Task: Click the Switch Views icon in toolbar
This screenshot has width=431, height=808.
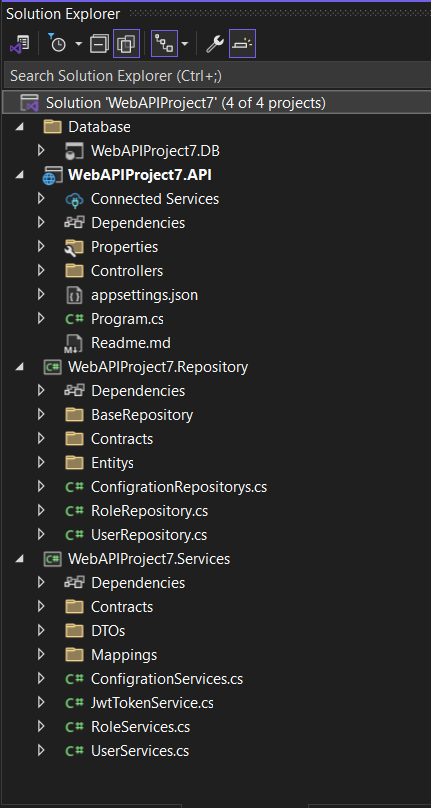Action: [19, 44]
